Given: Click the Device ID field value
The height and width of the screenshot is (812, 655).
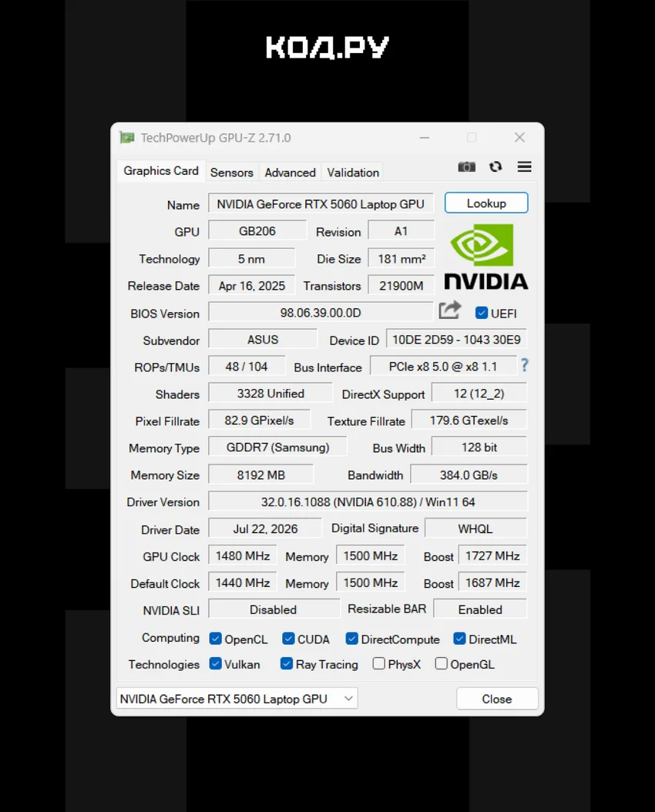Looking at the screenshot, I should tap(456, 340).
